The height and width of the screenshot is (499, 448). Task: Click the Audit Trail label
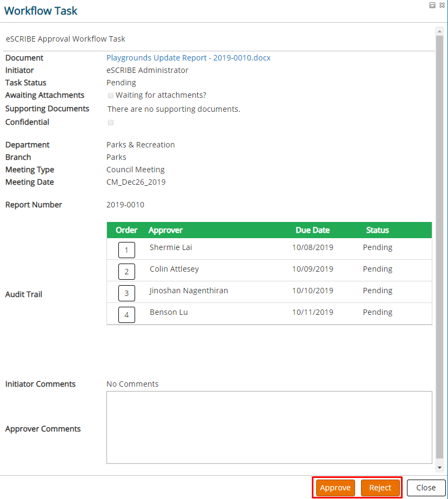coord(24,294)
